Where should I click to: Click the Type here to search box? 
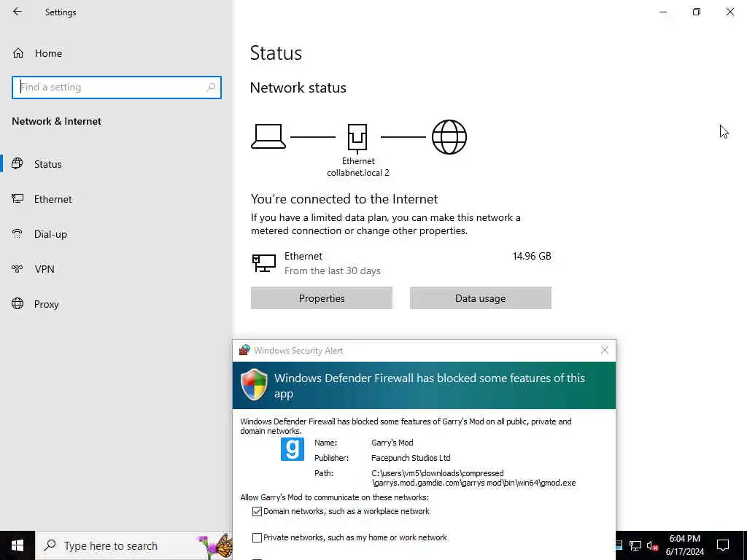[x=133, y=545]
